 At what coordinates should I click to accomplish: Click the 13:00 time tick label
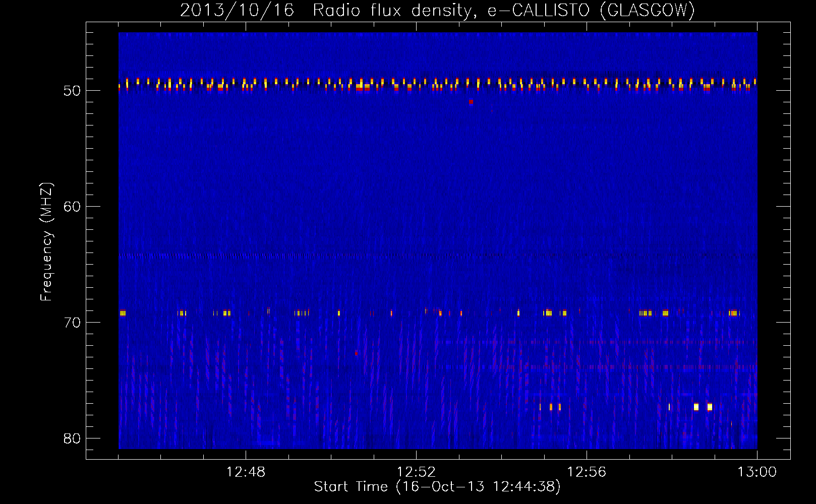pos(757,472)
